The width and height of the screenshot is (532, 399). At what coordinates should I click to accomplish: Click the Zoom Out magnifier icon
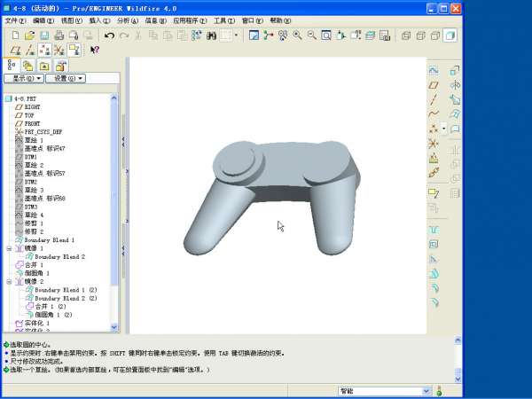311,35
